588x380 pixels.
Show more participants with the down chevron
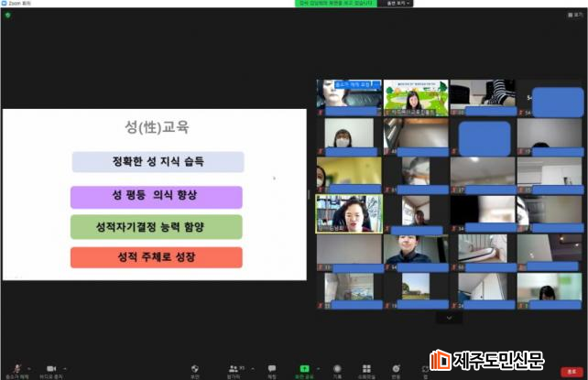pos(449,318)
